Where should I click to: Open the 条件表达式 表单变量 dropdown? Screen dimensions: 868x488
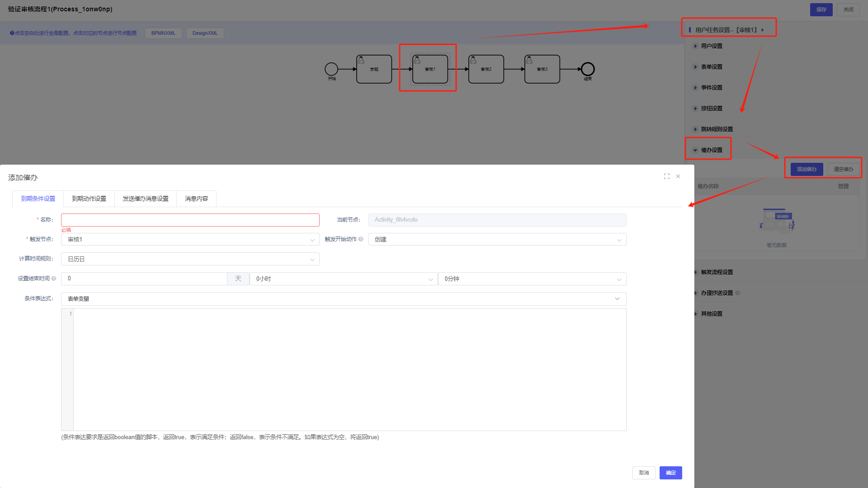tap(343, 299)
